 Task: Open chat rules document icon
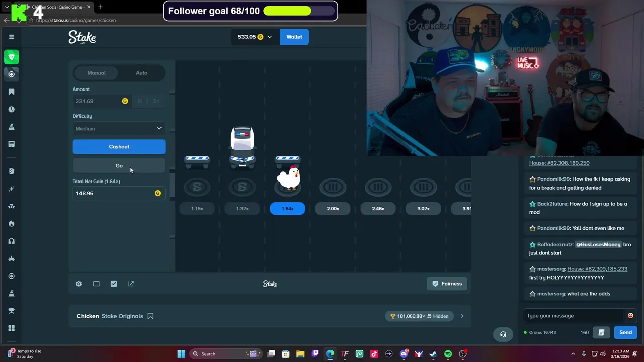(x=601, y=332)
